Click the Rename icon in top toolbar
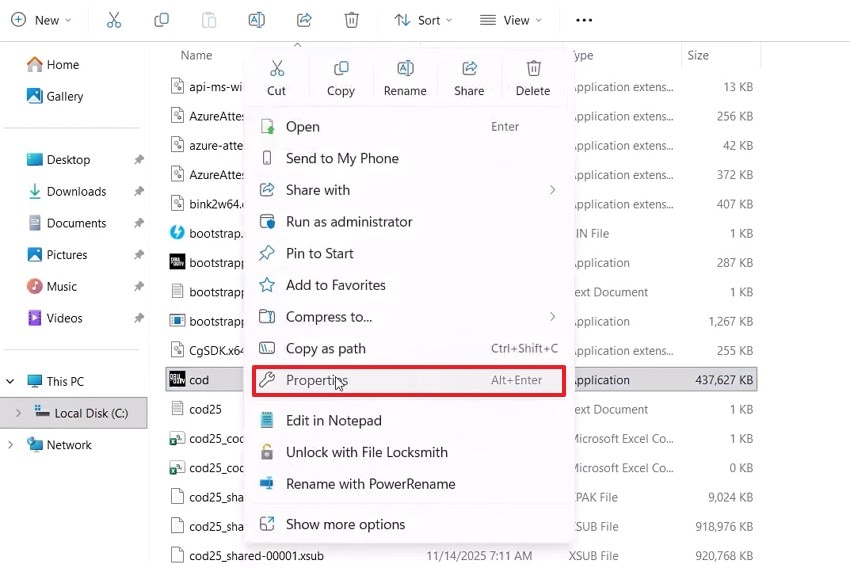This screenshot has height=568, width=850. tap(256, 20)
